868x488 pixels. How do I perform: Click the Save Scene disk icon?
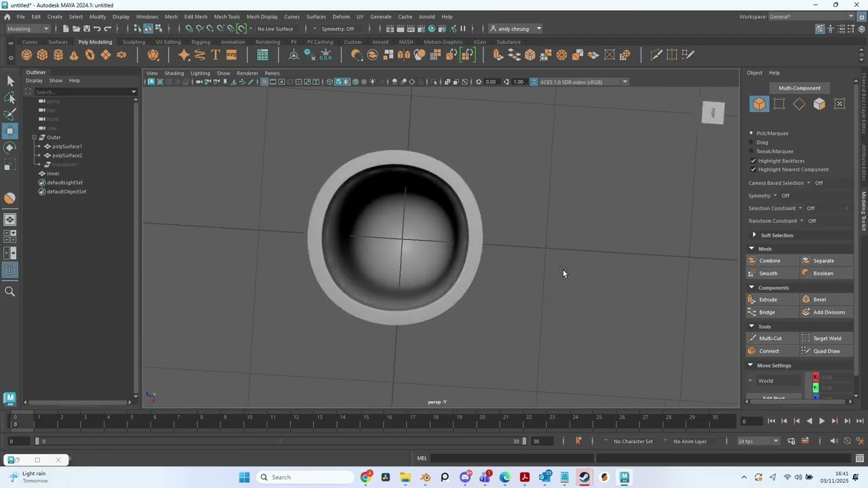pyautogui.click(x=86, y=28)
